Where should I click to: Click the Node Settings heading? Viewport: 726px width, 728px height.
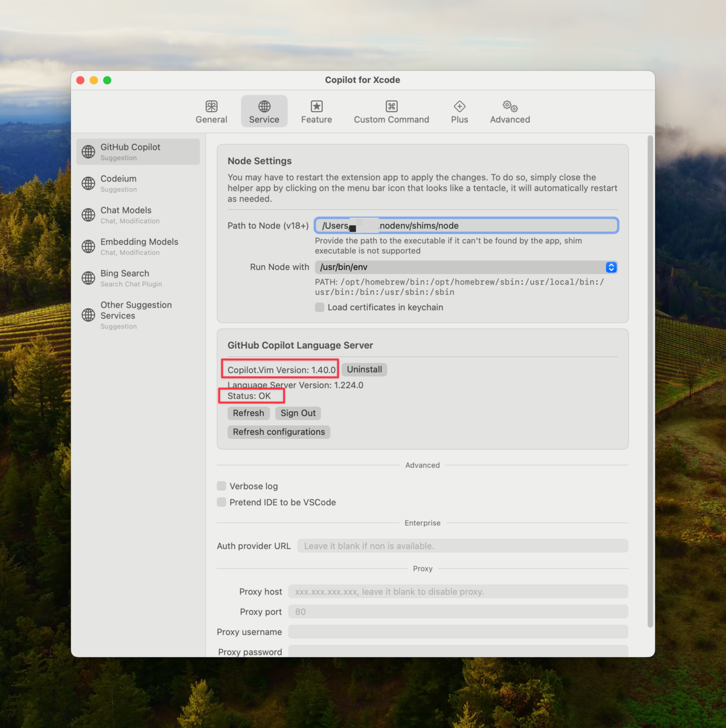pos(259,161)
